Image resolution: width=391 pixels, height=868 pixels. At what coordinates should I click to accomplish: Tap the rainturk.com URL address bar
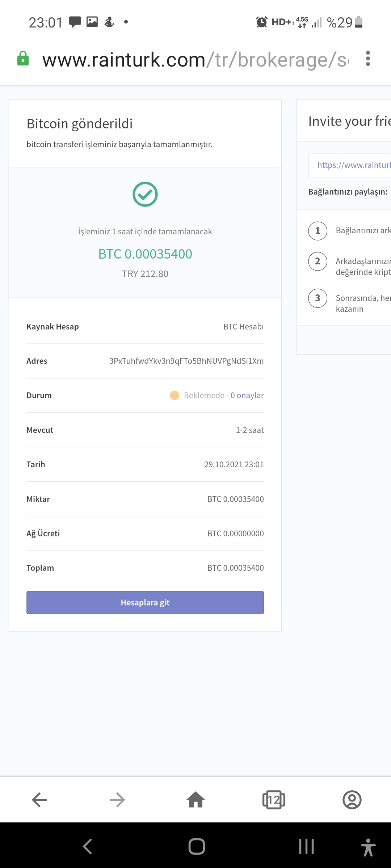[196, 60]
